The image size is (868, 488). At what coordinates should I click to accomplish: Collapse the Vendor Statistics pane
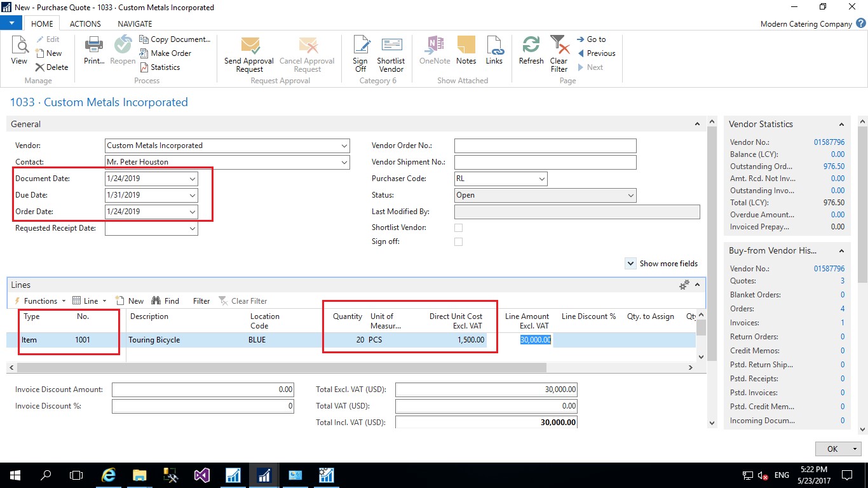click(x=841, y=125)
